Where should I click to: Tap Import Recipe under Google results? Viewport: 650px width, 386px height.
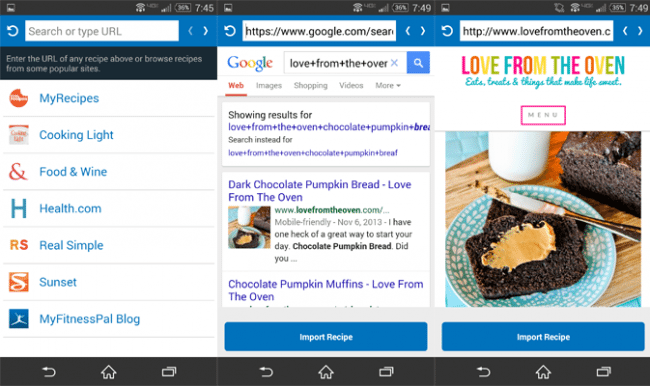(326, 337)
